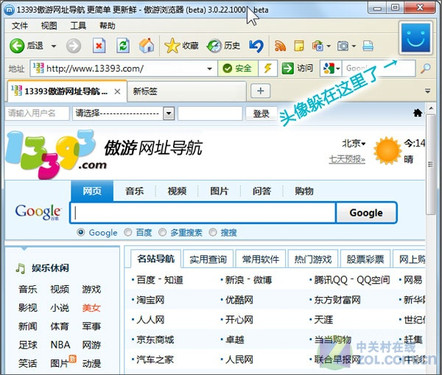Click the green Back arrow button
Viewport: 442px width, 375px height.
(x=17, y=46)
